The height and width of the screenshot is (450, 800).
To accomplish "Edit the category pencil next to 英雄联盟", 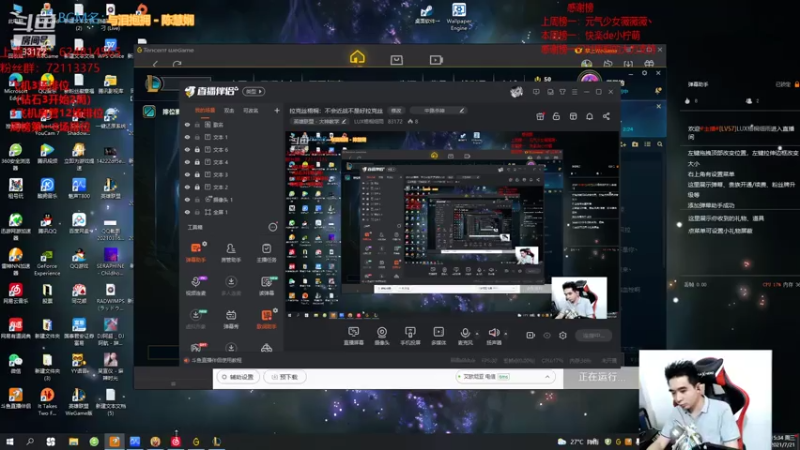I will pos(344,121).
